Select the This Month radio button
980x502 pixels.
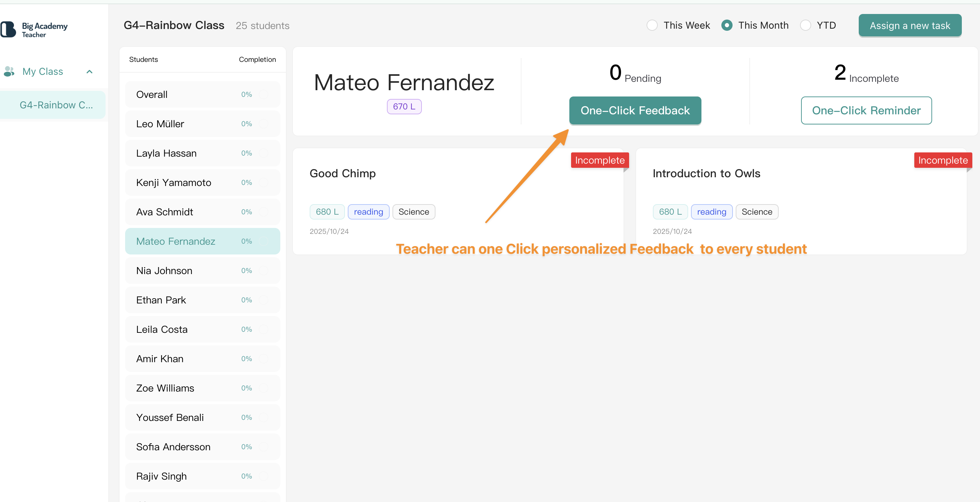tap(727, 26)
